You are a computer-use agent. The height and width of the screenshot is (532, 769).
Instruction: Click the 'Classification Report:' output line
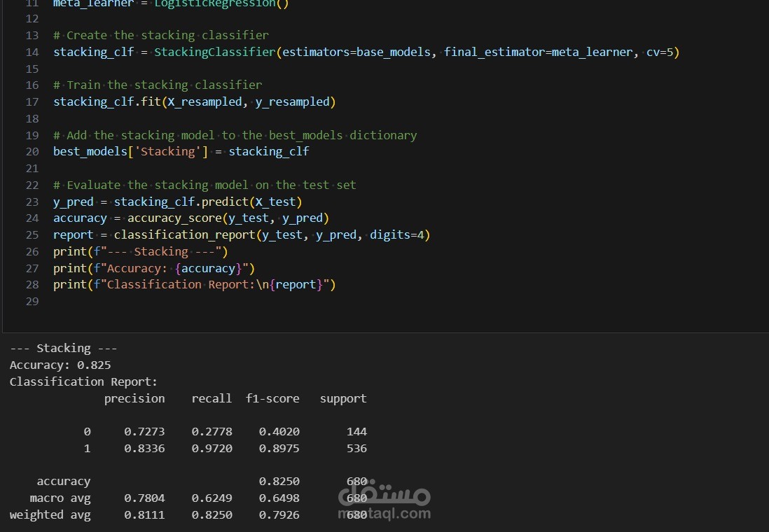(x=83, y=382)
